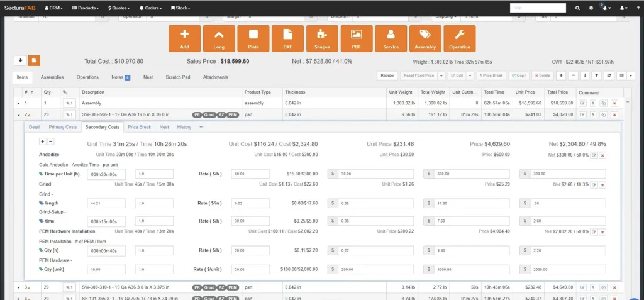Click the Assembly tag tile
The width and height of the screenshot is (644, 300).
coord(425,38)
